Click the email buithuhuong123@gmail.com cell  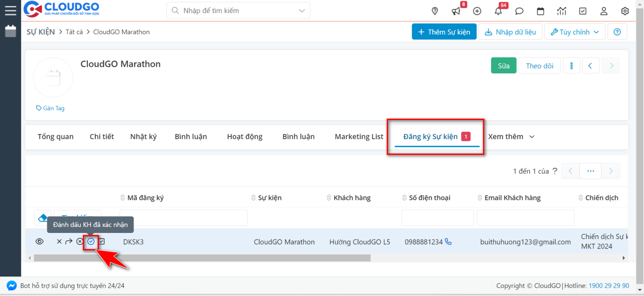click(x=525, y=242)
